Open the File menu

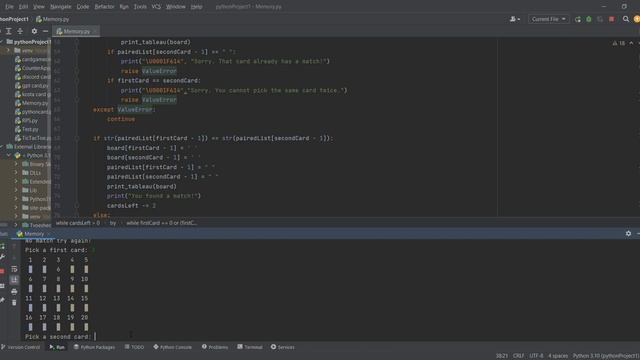(x=9, y=7)
